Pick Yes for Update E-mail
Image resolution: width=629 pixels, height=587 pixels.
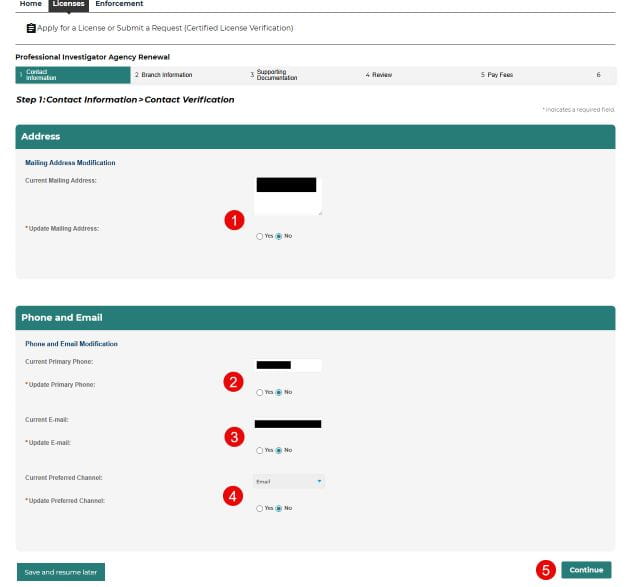[260, 451]
